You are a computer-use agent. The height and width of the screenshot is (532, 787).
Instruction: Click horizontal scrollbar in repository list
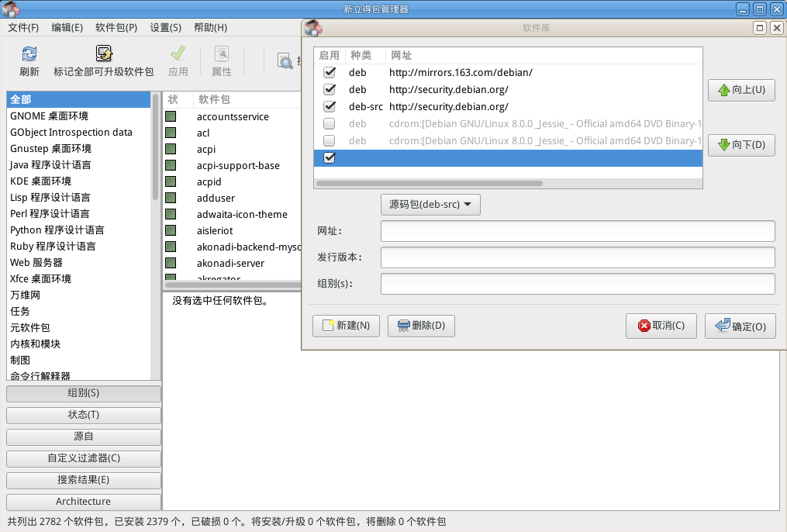coord(429,183)
